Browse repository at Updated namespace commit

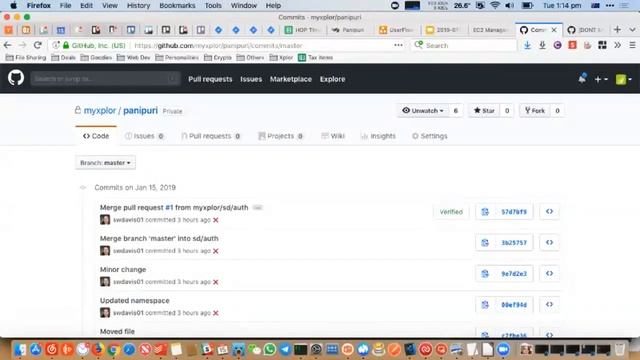point(549,305)
